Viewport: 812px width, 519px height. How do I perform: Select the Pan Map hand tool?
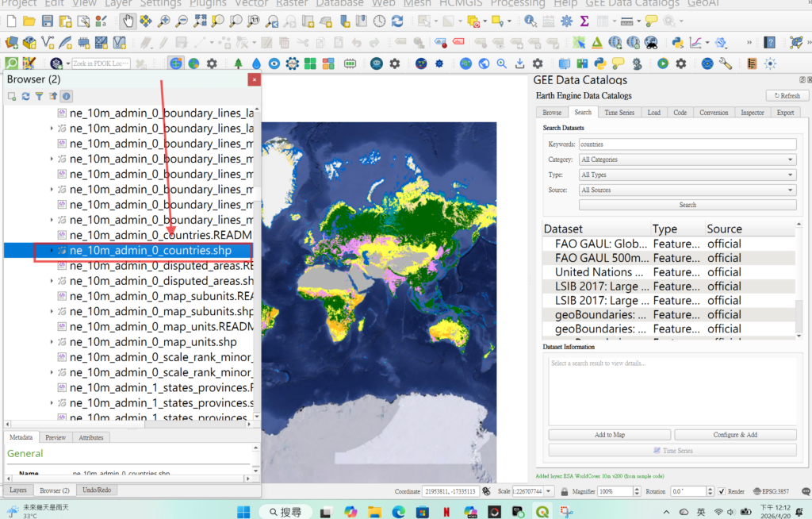(x=128, y=21)
